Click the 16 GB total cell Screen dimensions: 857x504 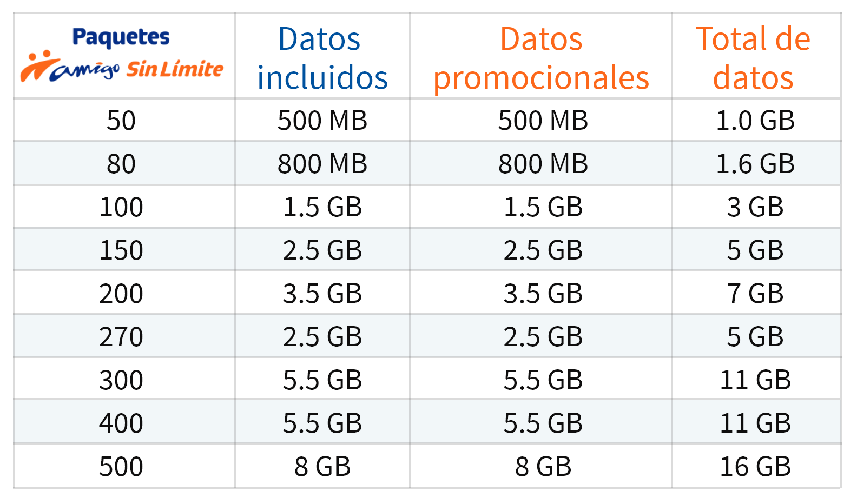pos(755,467)
